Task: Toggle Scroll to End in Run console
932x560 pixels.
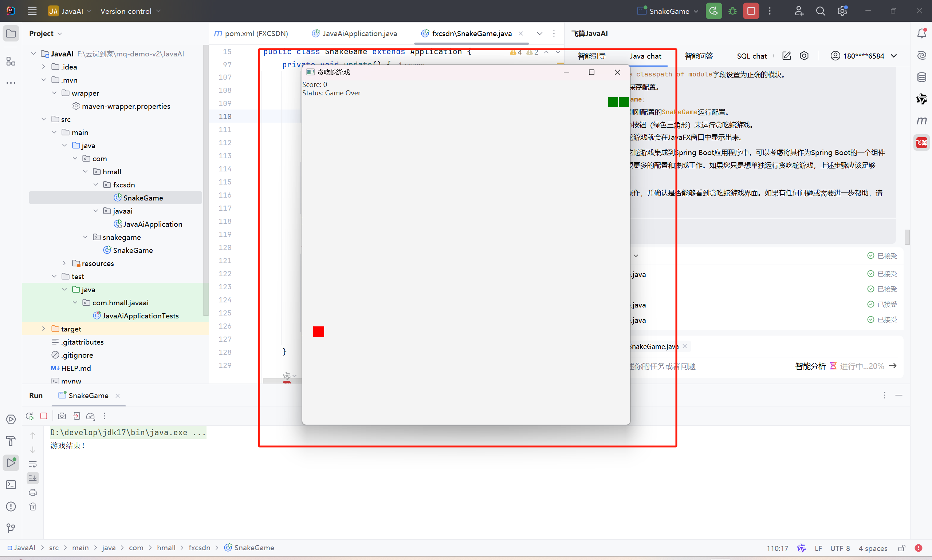Action: pos(33,478)
